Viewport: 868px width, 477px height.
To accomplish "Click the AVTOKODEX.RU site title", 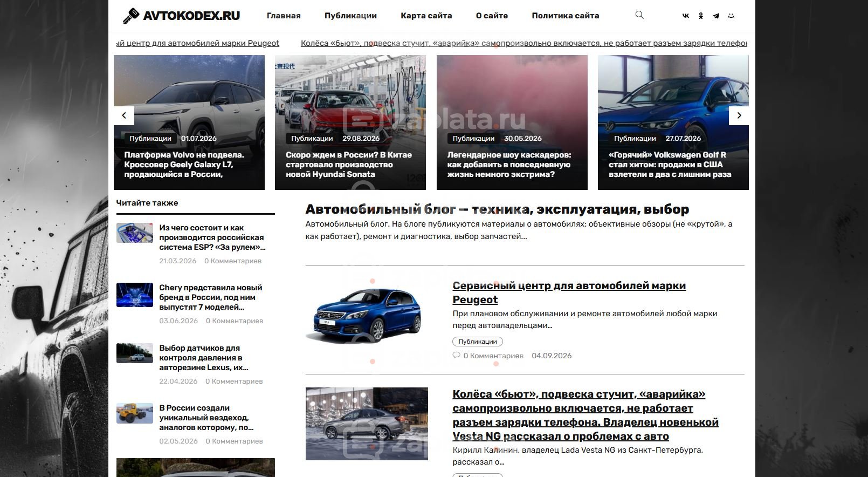I will (x=191, y=16).
